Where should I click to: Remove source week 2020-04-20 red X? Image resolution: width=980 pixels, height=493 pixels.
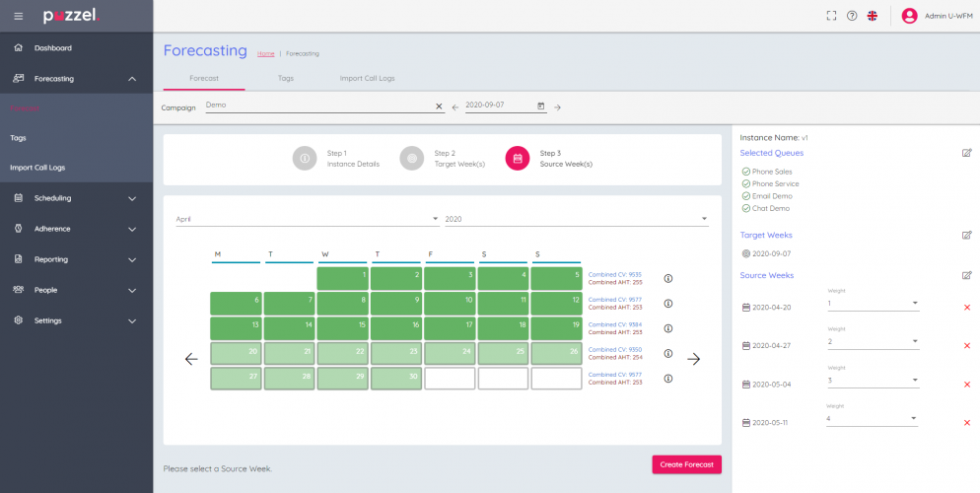(966, 308)
